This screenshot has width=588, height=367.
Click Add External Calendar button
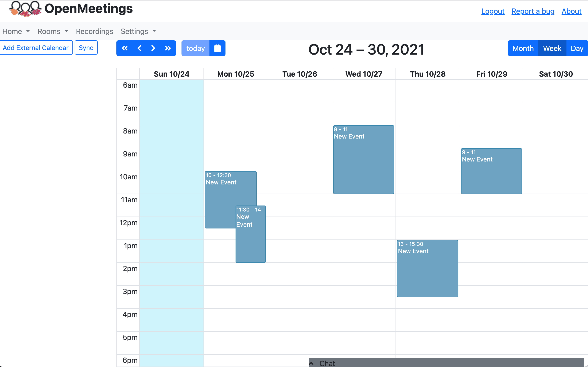click(x=36, y=47)
